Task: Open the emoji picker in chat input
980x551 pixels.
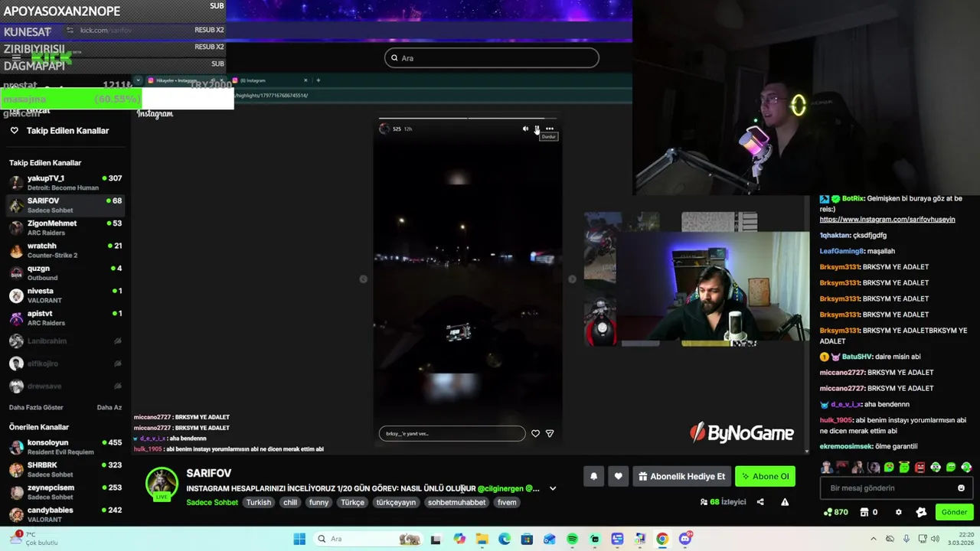Action: click(x=961, y=488)
